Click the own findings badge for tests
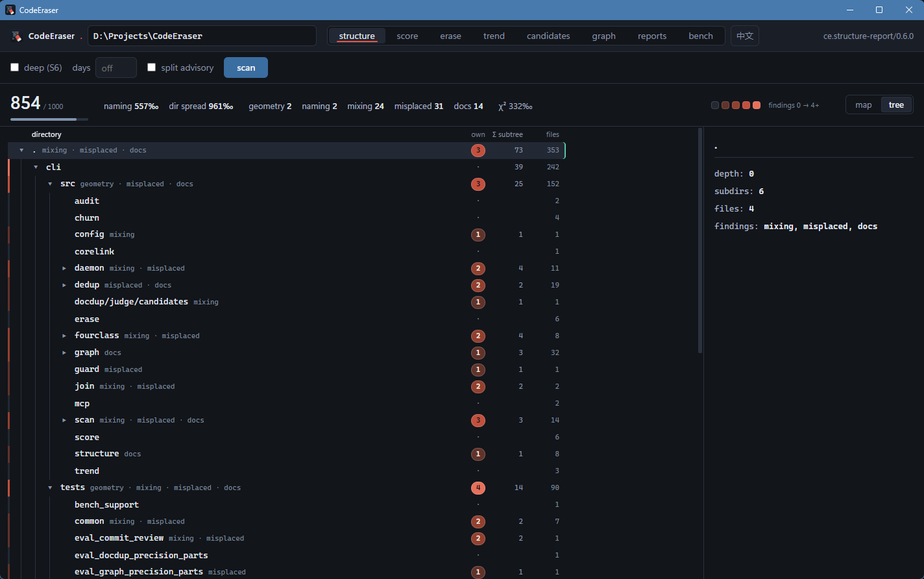 pyautogui.click(x=478, y=487)
